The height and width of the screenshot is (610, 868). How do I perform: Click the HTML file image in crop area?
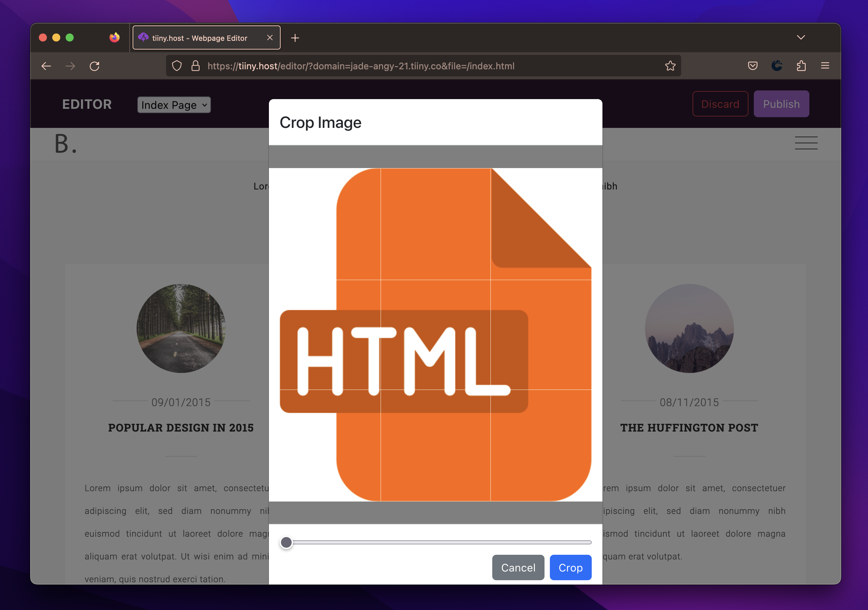coord(435,334)
